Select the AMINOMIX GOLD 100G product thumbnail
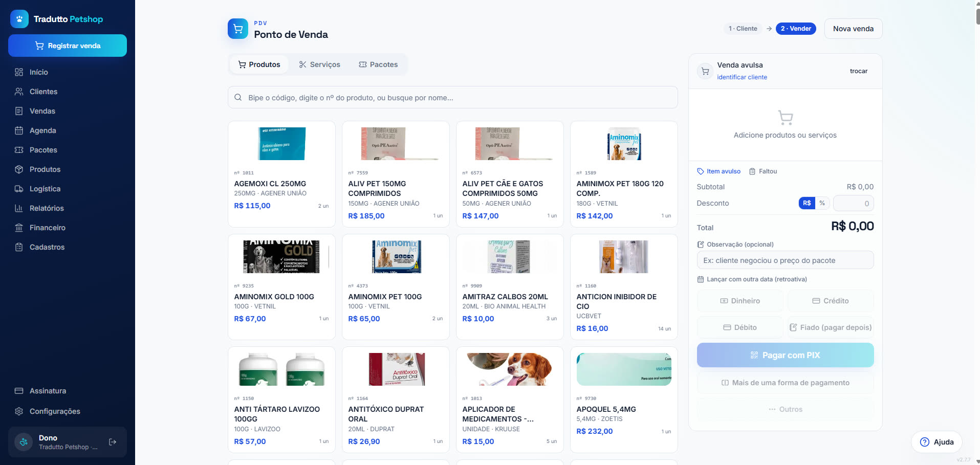 (x=281, y=256)
